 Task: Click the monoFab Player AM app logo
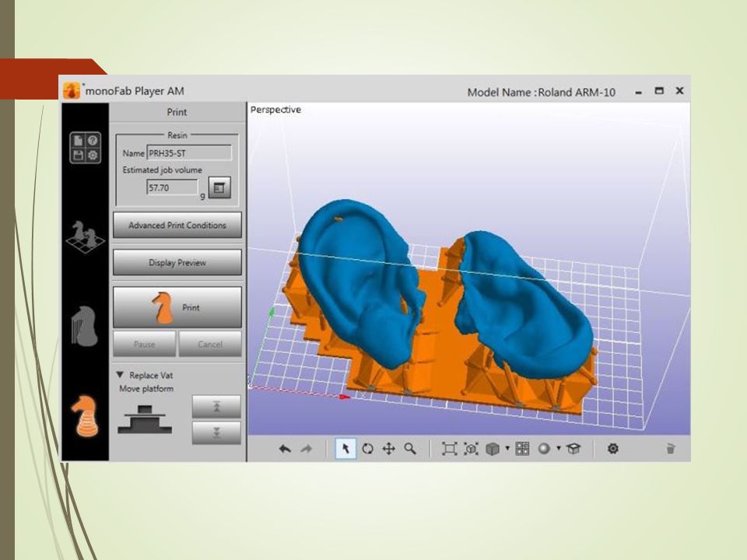point(72,90)
